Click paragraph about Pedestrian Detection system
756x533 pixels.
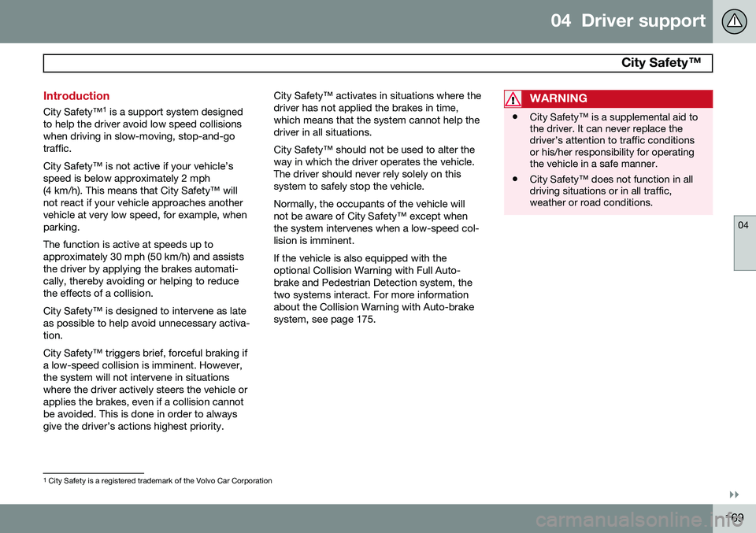click(x=374, y=289)
